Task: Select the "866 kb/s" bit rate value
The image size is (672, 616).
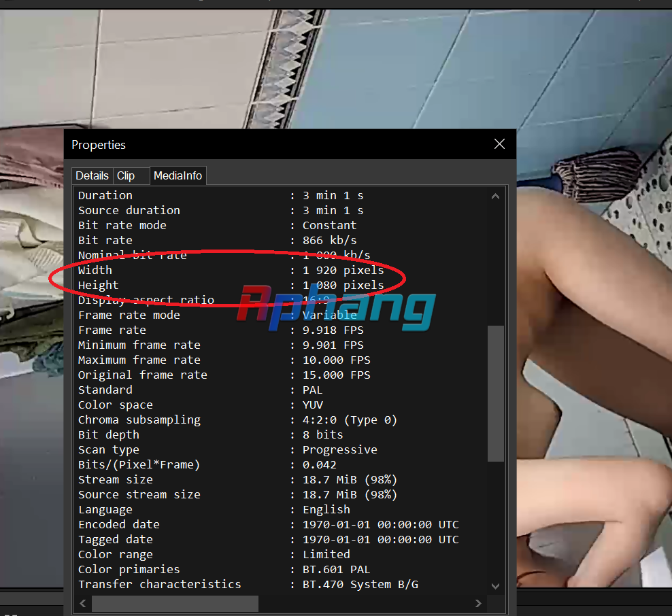Action: 330,240
